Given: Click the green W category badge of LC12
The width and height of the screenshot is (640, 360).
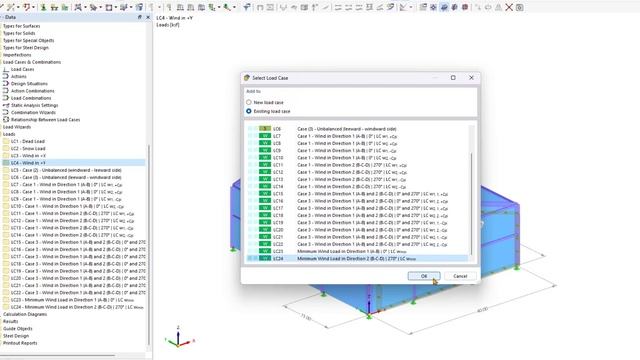Looking at the screenshot, I should click(x=265, y=172).
